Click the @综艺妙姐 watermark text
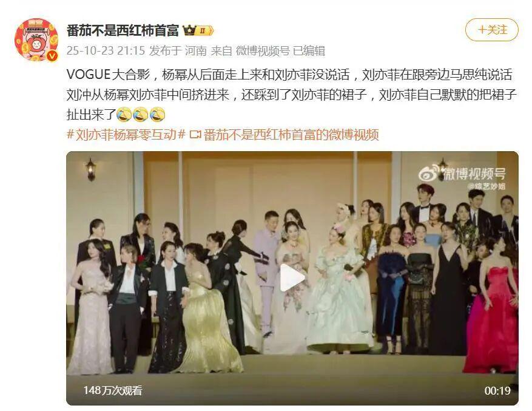Screen dimensions: 532x411 486,186
